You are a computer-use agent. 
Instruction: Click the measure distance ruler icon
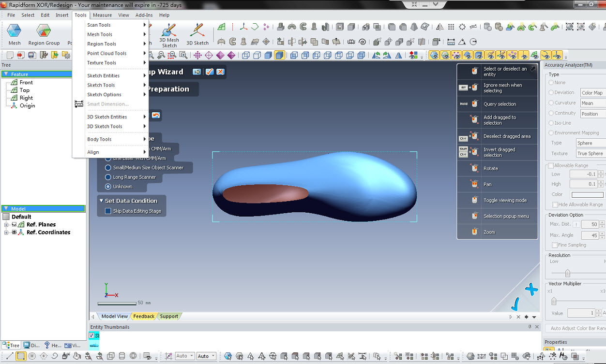tap(451, 42)
